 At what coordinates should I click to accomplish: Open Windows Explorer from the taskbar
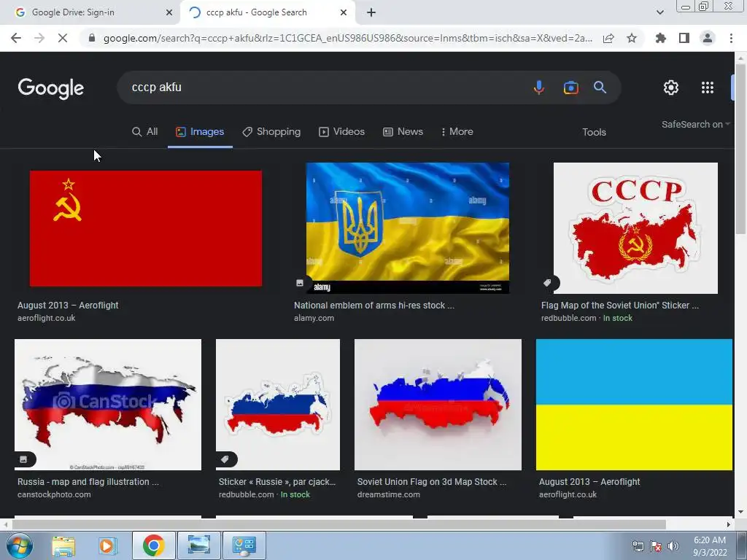coord(63,545)
